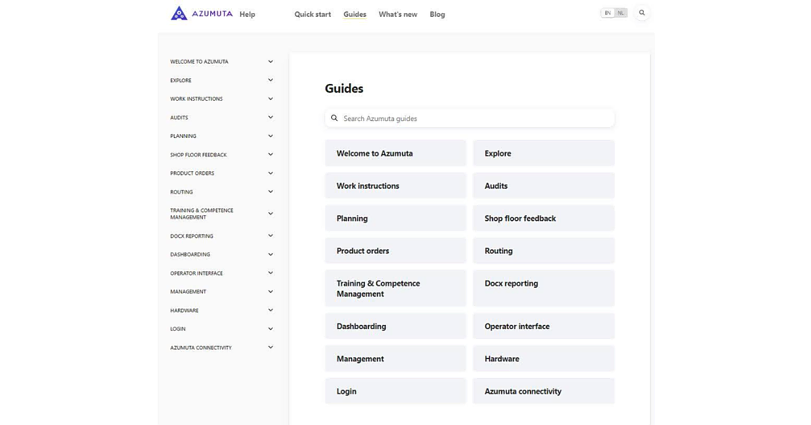The image size is (811, 425).
Task: Switch language to EN
Action: (x=608, y=13)
